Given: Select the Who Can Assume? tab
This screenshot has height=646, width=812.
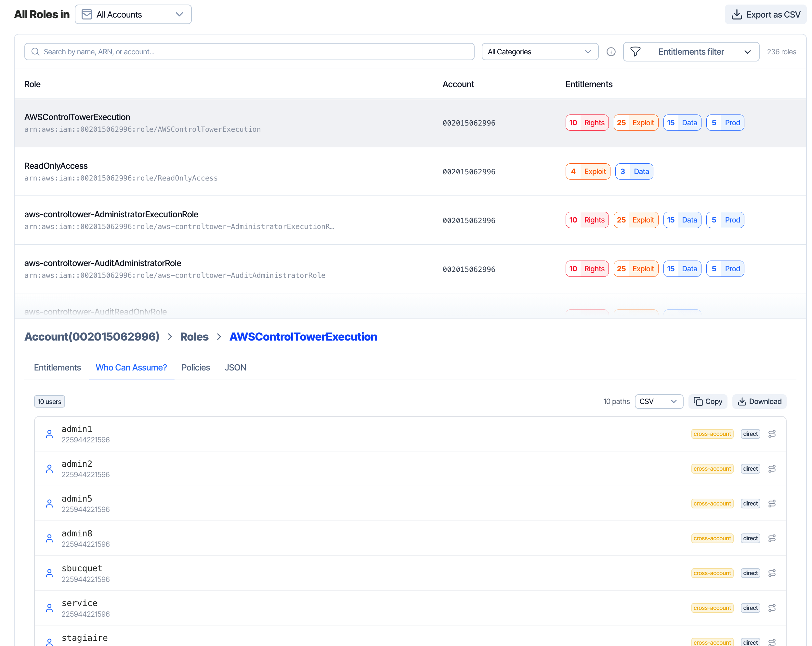Looking at the screenshot, I should pyautogui.click(x=131, y=368).
